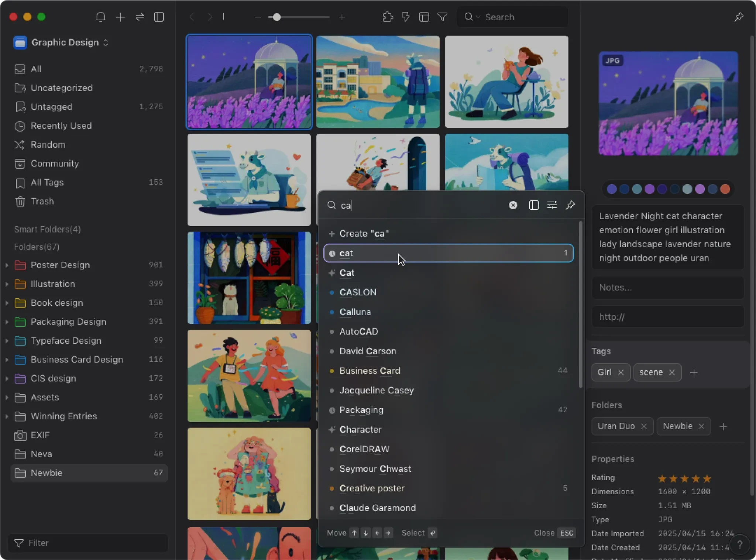This screenshot has height=560, width=756.
Task: Clear the tag search text
Action: [513, 205]
